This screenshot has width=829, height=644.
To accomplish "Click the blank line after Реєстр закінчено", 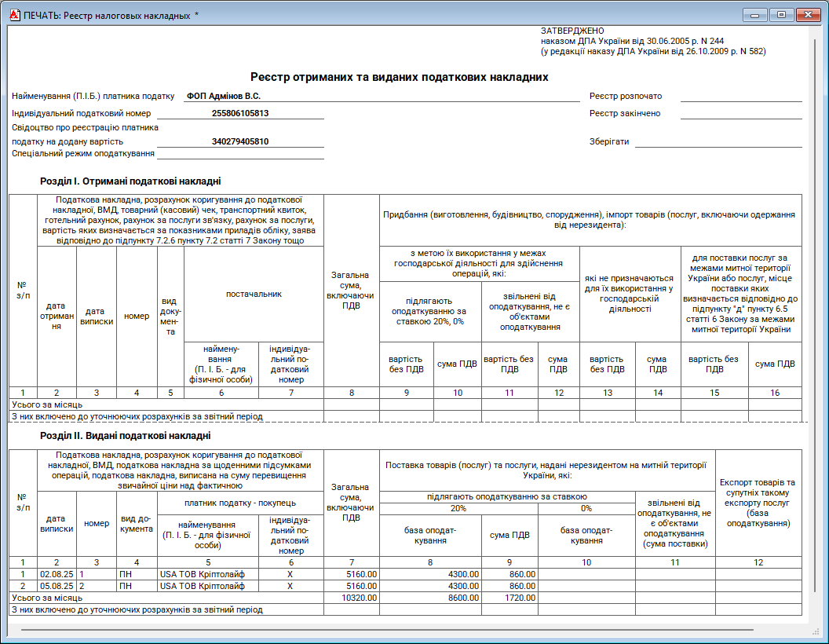I will pyautogui.click(x=740, y=115).
